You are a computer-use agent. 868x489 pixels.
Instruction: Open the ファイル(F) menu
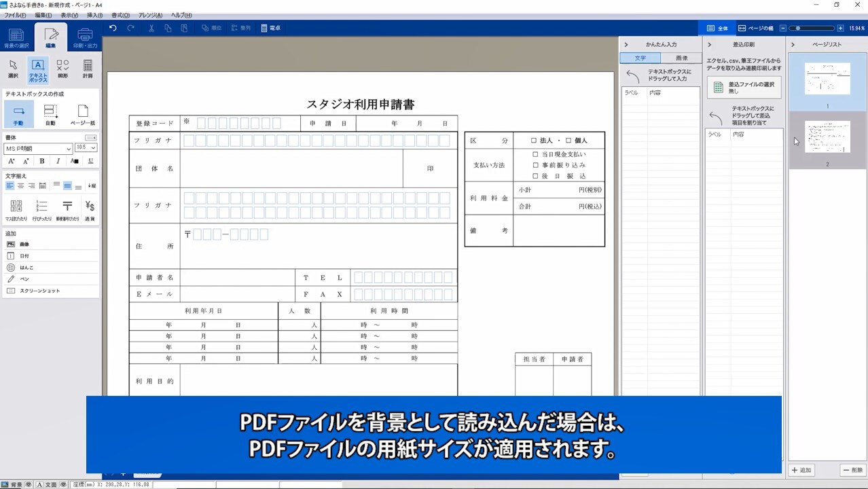coord(15,15)
